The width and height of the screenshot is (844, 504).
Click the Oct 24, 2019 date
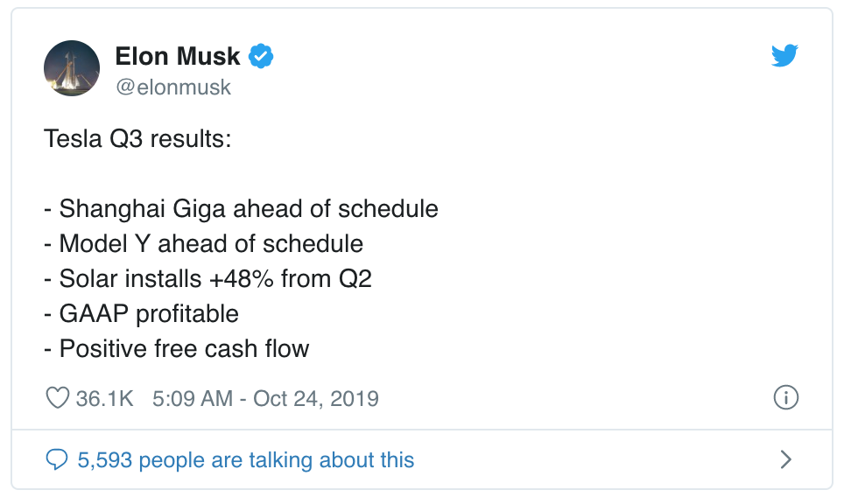pos(315,399)
